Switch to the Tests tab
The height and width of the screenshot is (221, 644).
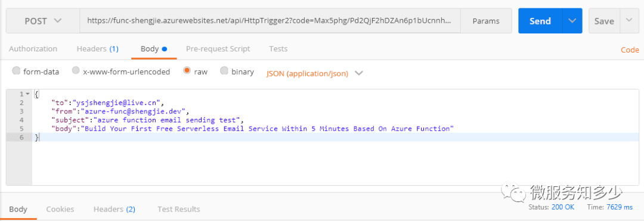(278, 48)
